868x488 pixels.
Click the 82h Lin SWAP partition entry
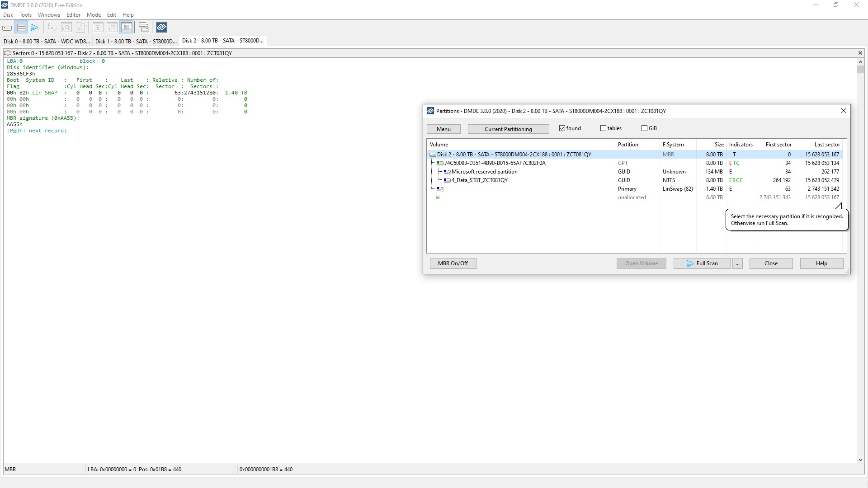point(127,93)
